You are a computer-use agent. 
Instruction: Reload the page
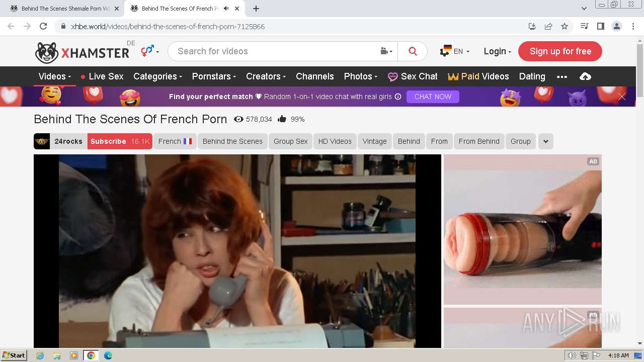coord(43,26)
